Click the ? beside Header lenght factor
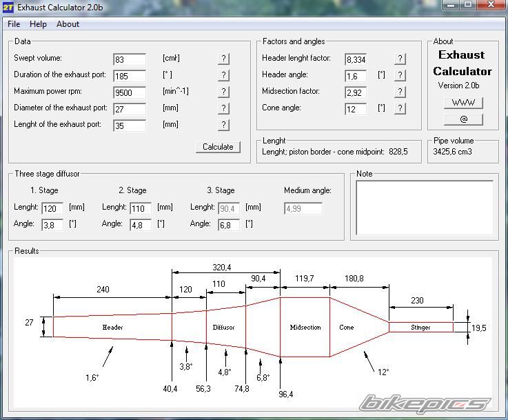 [400, 59]
